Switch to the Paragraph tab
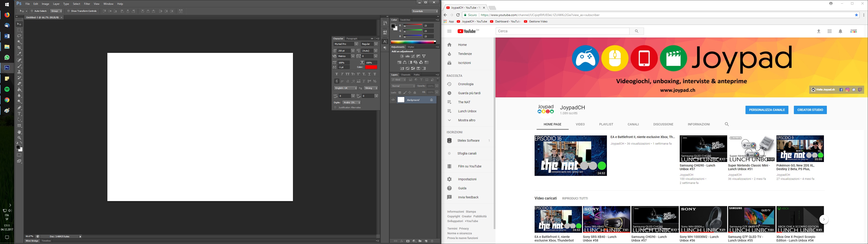 click(352, 39)
